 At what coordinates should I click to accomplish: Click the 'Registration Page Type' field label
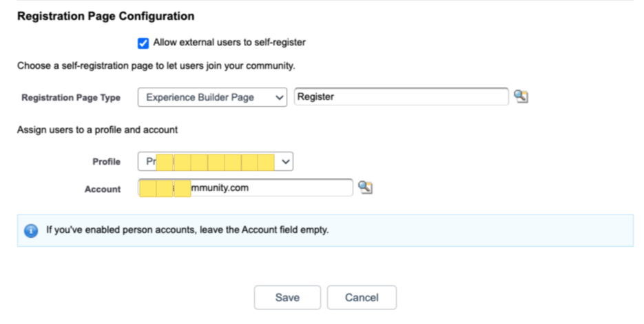71,98
